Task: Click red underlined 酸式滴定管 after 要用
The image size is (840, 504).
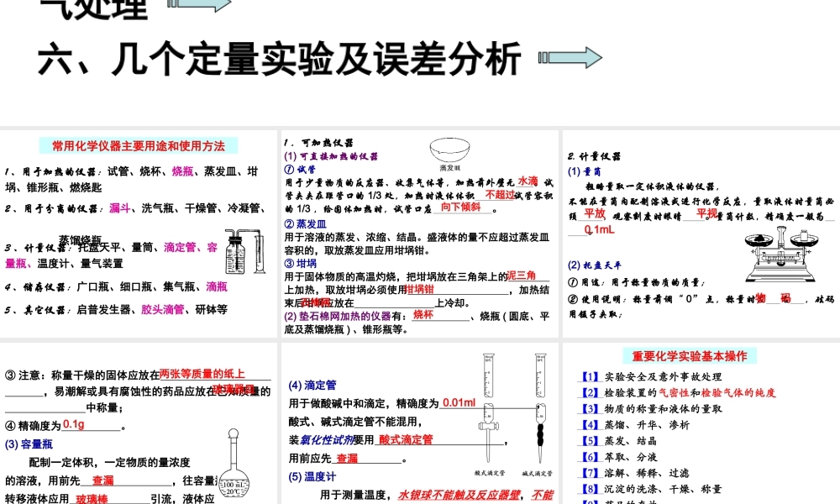Action: coord(406,439)
